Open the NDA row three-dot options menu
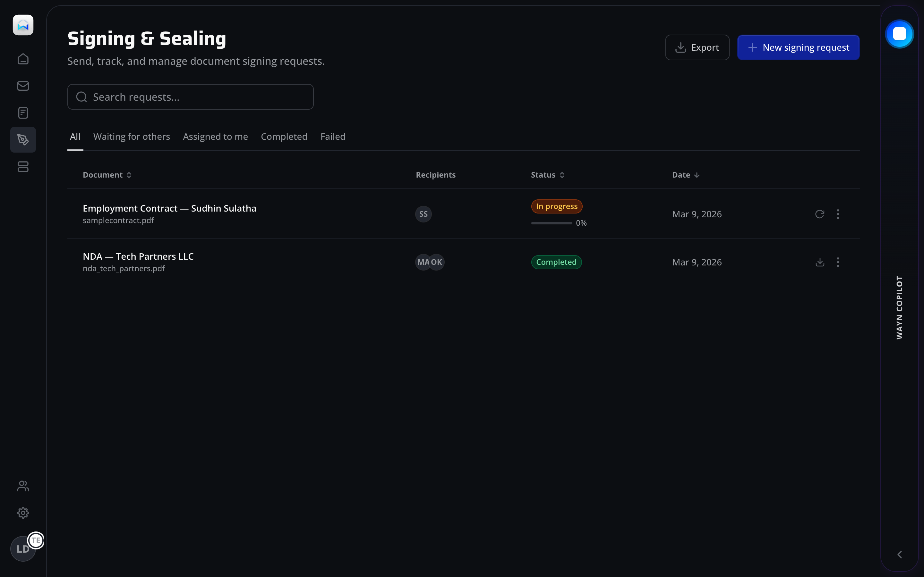 [838, 262]
